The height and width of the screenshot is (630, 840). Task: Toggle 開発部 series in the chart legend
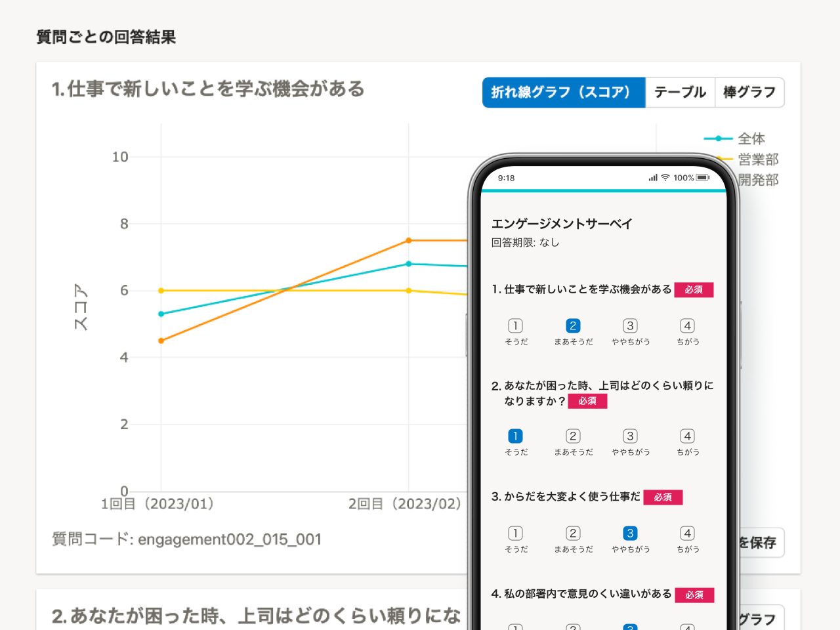click(759, 180)
